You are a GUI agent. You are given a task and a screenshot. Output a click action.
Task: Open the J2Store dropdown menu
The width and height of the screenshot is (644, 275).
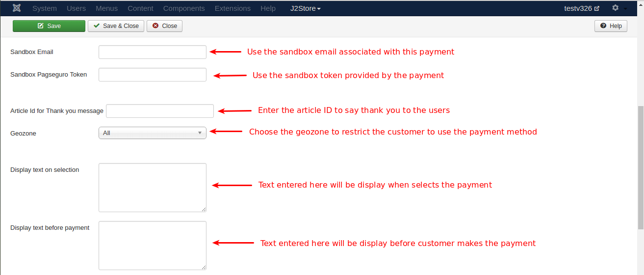[306, 8]
